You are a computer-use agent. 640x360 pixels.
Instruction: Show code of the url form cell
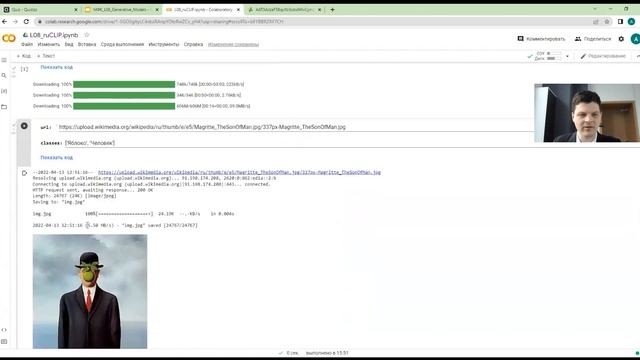[x=57, y=157]
